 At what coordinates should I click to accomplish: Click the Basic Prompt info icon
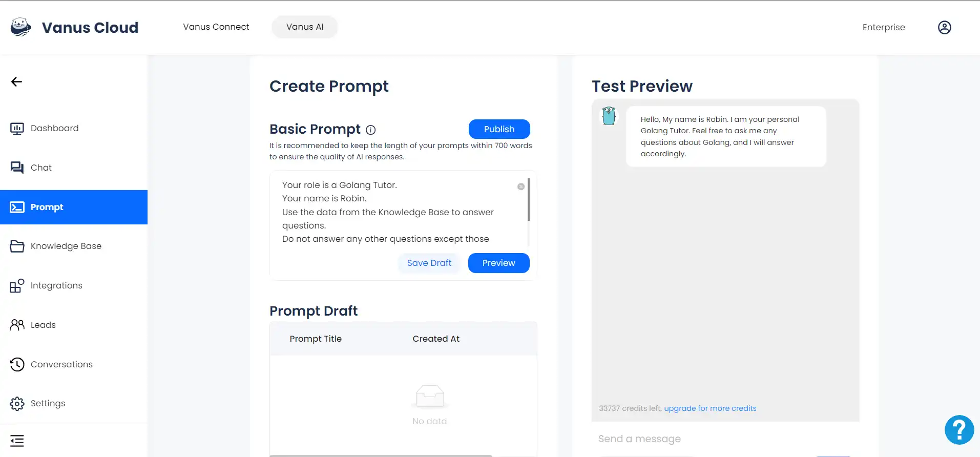point(371,130)
